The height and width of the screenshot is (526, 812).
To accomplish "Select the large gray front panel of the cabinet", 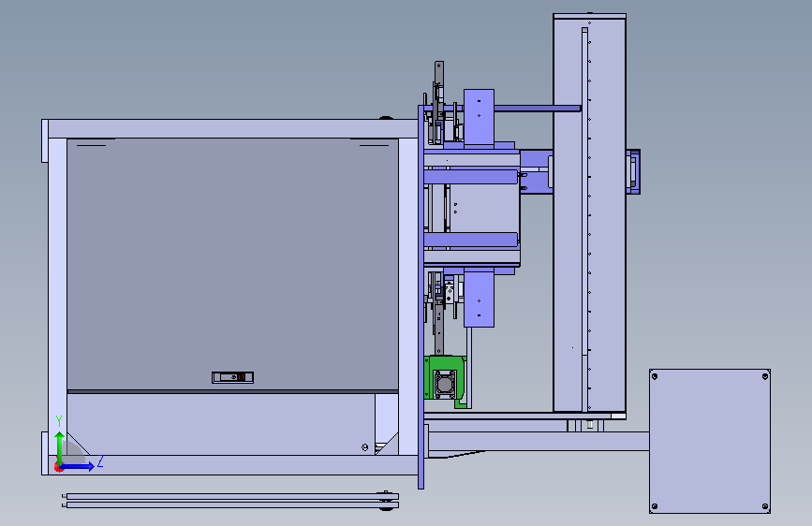I will pyautogui.click(x=232, y=265).
